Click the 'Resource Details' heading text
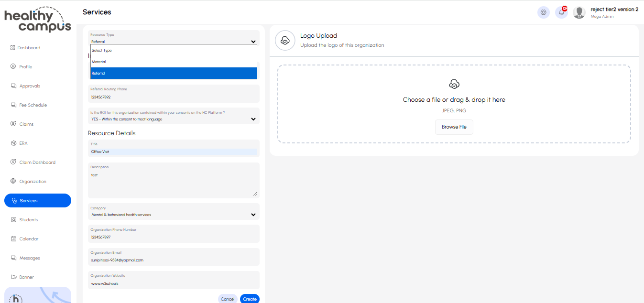The width and height of the screenshot is (644, 303). 112,133
